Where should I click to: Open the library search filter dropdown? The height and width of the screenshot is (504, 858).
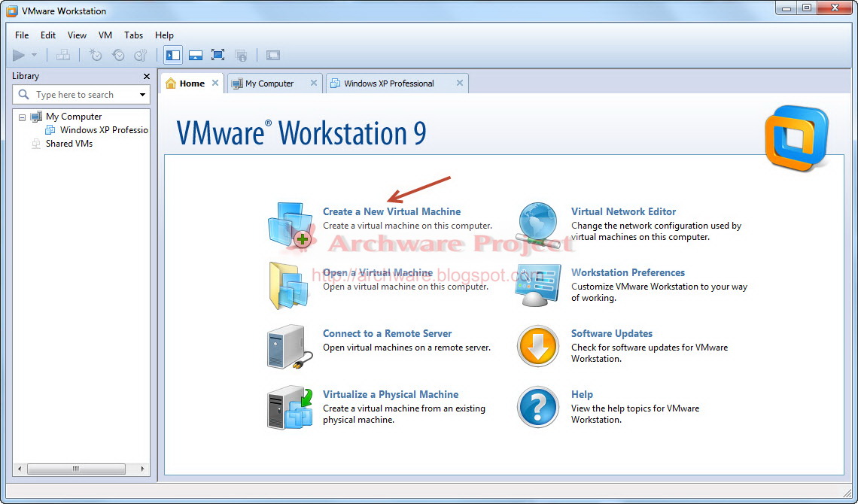[143, 95]
